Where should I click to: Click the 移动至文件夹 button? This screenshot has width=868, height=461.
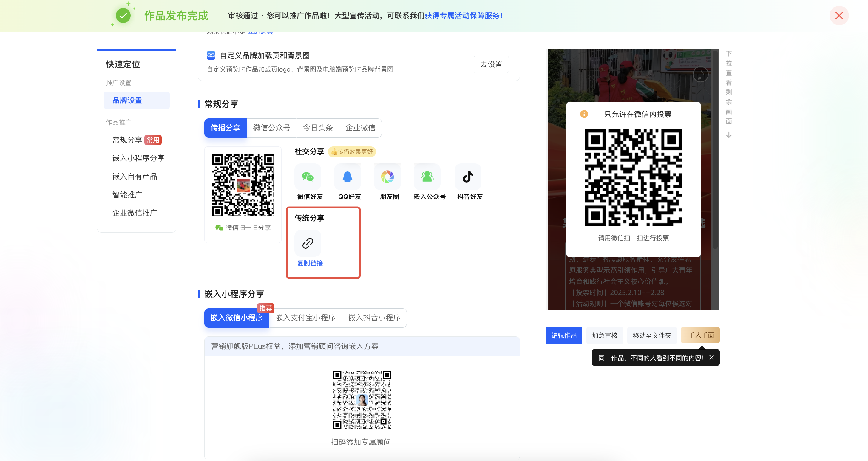(652, 335)
